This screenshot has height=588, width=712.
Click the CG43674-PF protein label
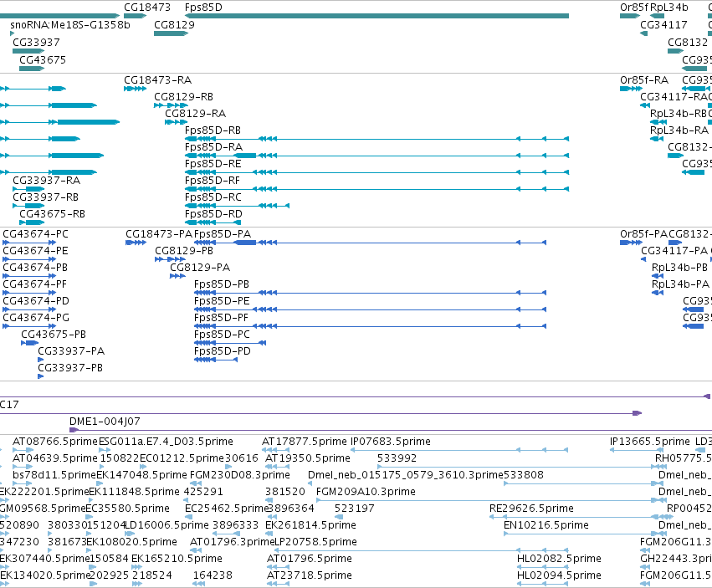click(34, 284)
